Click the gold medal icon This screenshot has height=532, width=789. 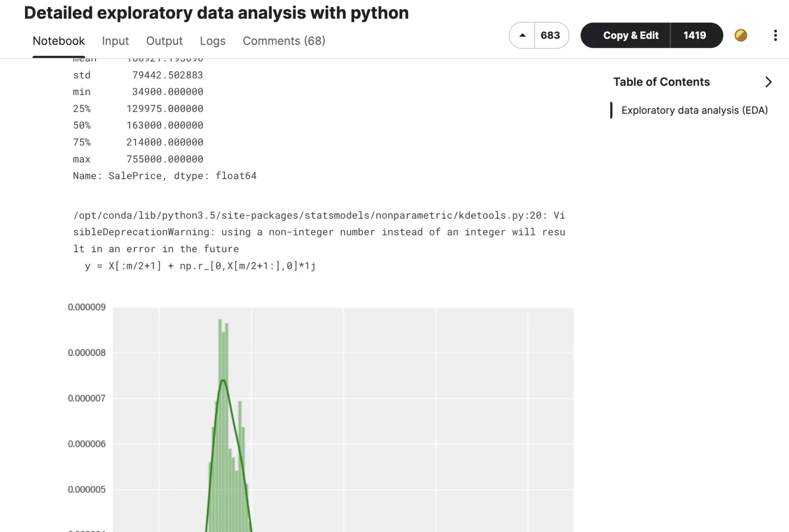pyautogui.click(x=741, y=36)
